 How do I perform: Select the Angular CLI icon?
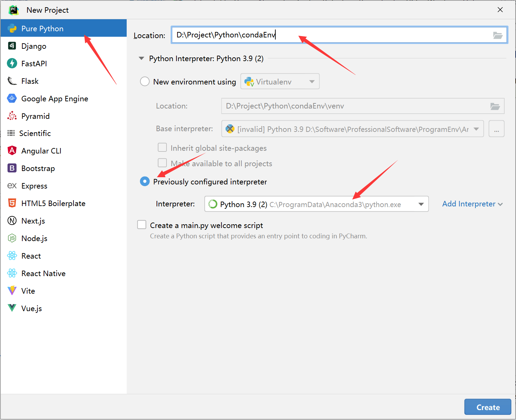(x=12, y=150)
